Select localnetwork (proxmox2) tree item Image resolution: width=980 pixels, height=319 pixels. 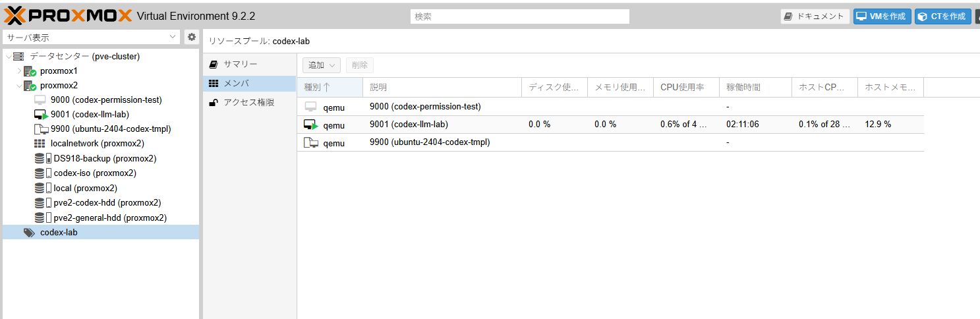point(97,144)
